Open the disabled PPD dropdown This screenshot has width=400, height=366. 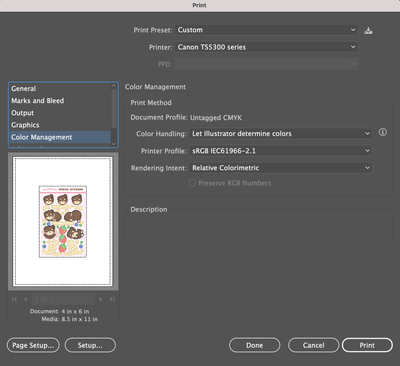(x=266, y=64)
